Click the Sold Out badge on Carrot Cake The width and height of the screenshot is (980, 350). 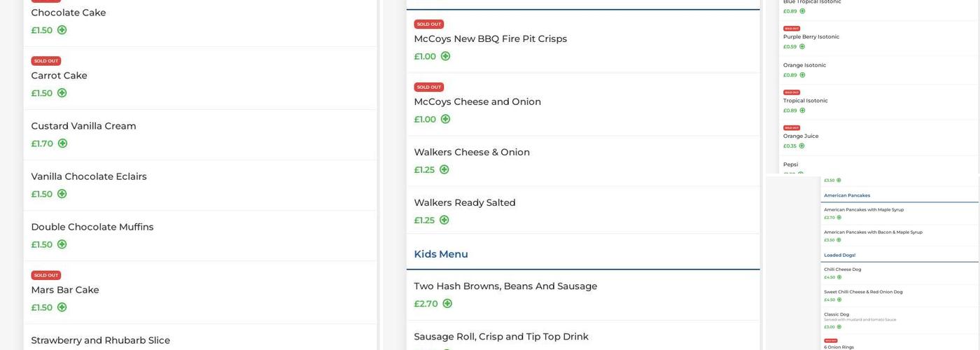coord(46,61)
